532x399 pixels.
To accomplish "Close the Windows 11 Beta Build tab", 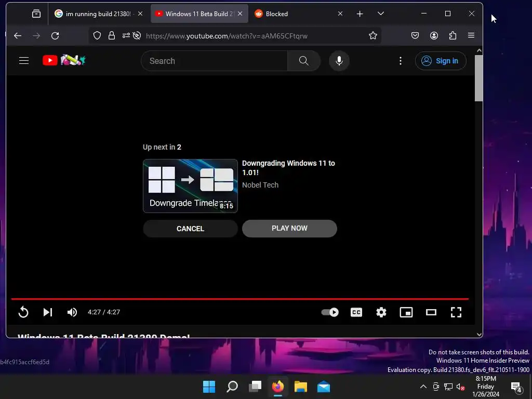I will (240, 14).
